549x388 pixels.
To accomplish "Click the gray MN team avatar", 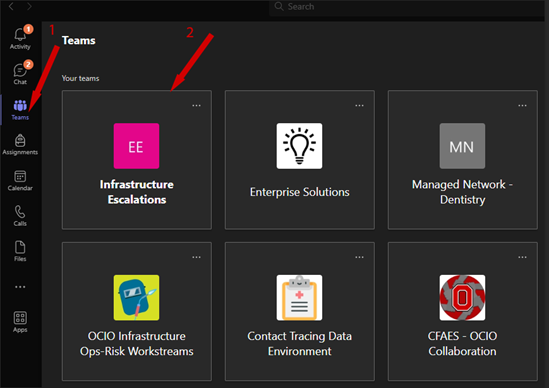I will tap(463, 146).
